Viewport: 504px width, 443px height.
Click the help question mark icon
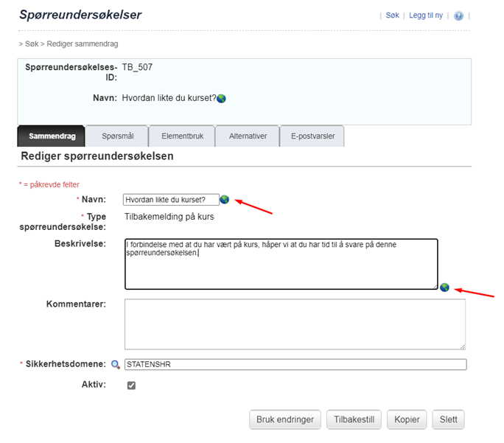[x=458, y=15]
